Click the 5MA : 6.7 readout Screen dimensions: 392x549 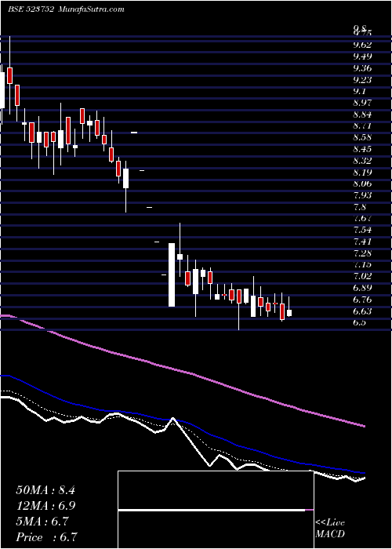(42, 522)
